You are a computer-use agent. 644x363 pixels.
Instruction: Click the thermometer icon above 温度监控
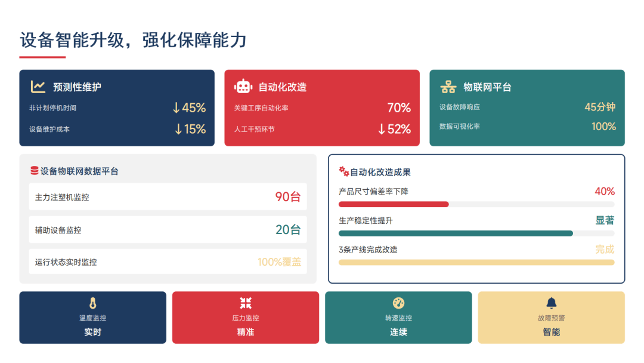92,303
